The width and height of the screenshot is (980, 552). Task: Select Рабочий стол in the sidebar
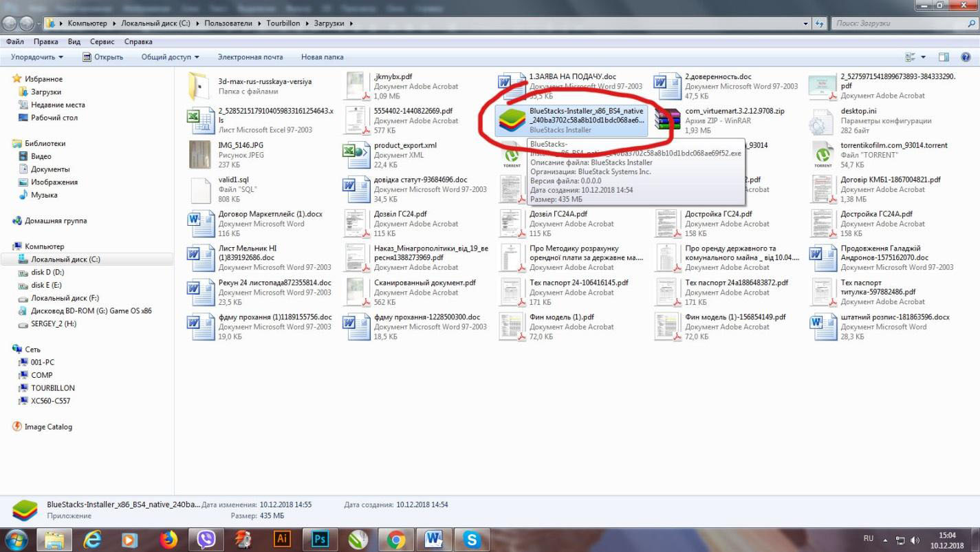[x=54, y=118]
